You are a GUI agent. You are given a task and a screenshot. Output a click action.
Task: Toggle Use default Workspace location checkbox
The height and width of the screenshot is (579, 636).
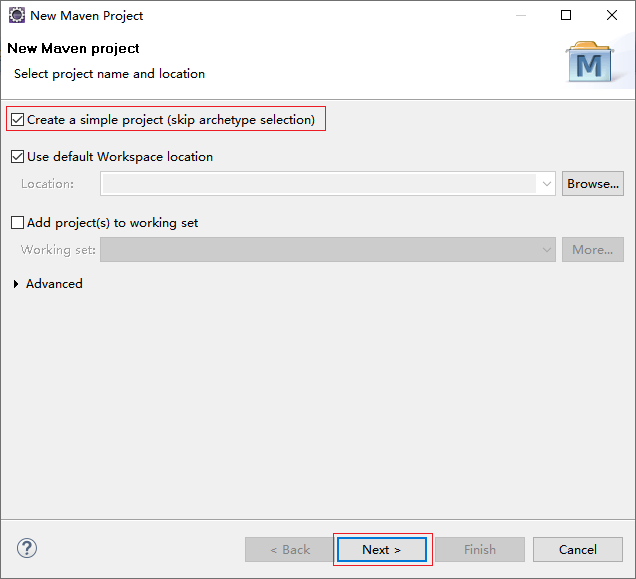point(17,157)
